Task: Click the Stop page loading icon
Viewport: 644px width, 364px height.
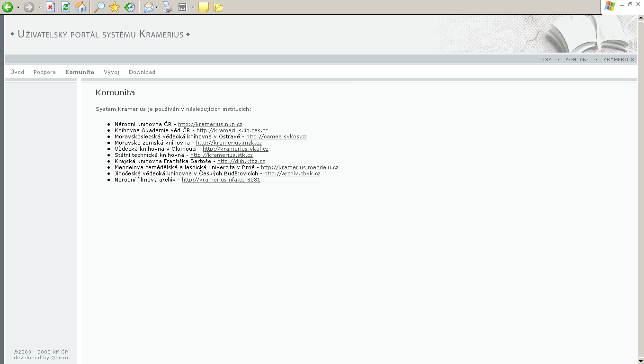Action: point(51,7)
